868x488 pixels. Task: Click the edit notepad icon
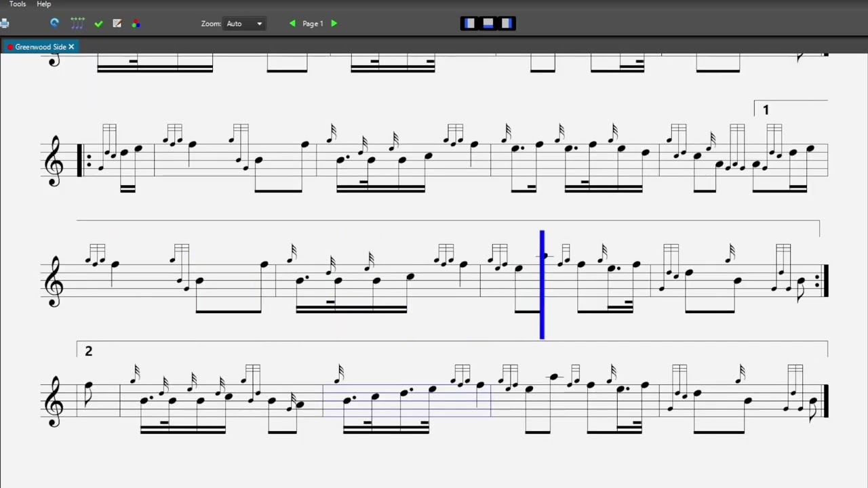point(117,23)
